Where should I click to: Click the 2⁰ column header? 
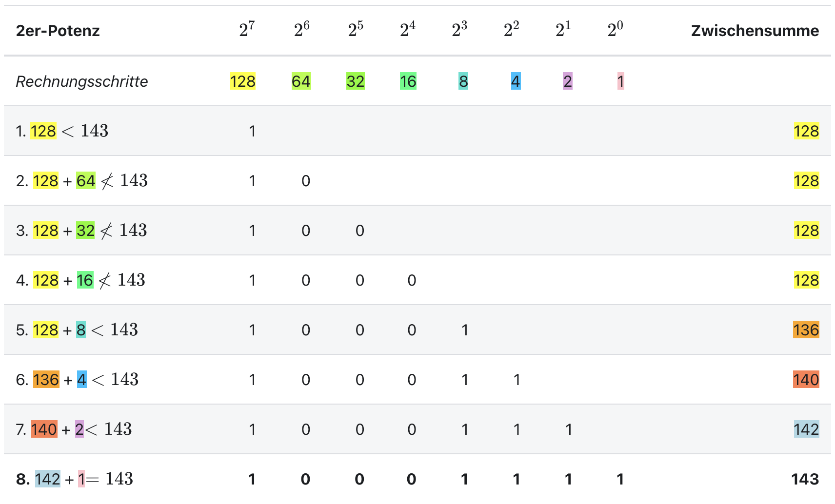(x=615, y=30)
